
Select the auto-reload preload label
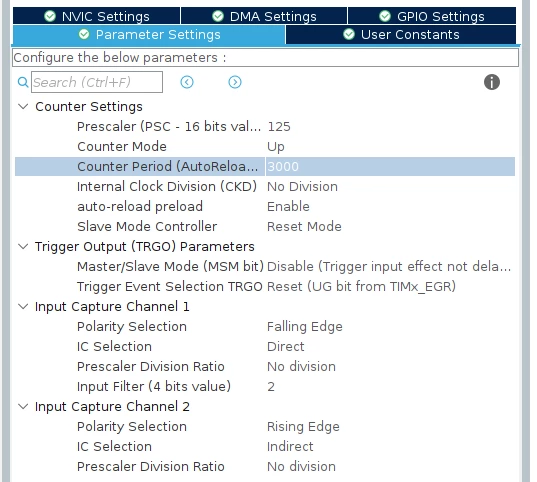(x=140, y=207)
